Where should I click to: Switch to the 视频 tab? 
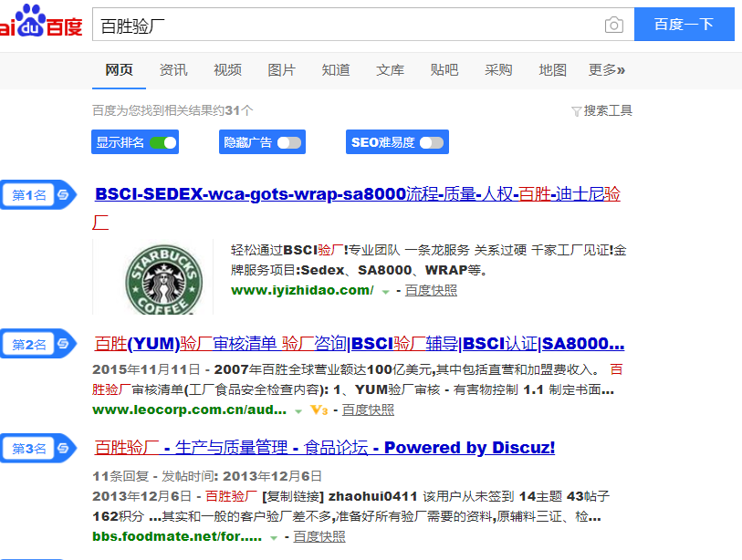[x=227, y=70]
